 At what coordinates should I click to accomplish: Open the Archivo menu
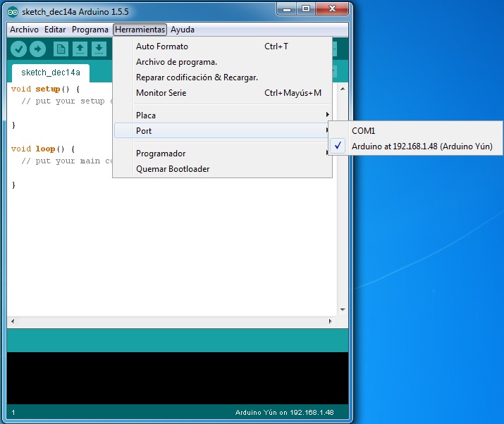24,30
